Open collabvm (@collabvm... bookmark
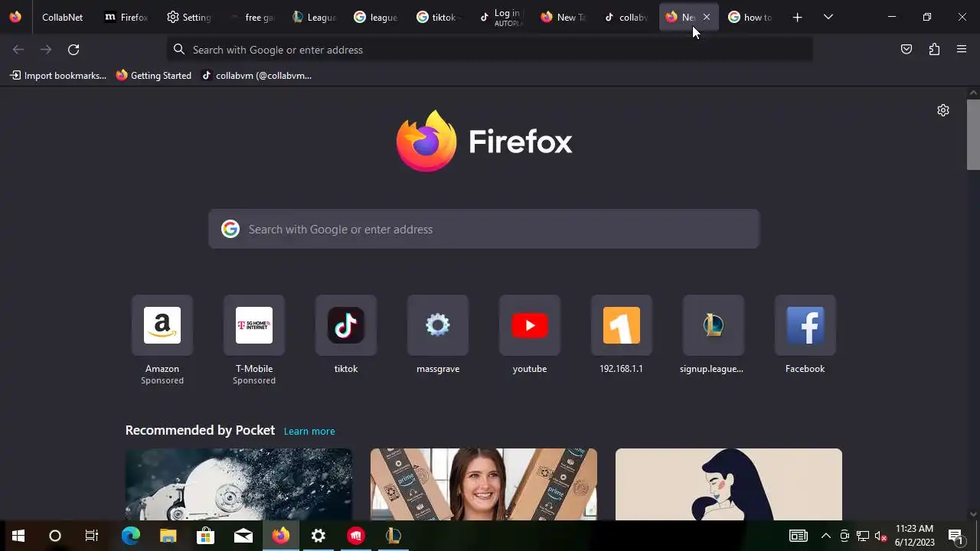The height and width of the screenshot is (551, 980). click(256, 76)
